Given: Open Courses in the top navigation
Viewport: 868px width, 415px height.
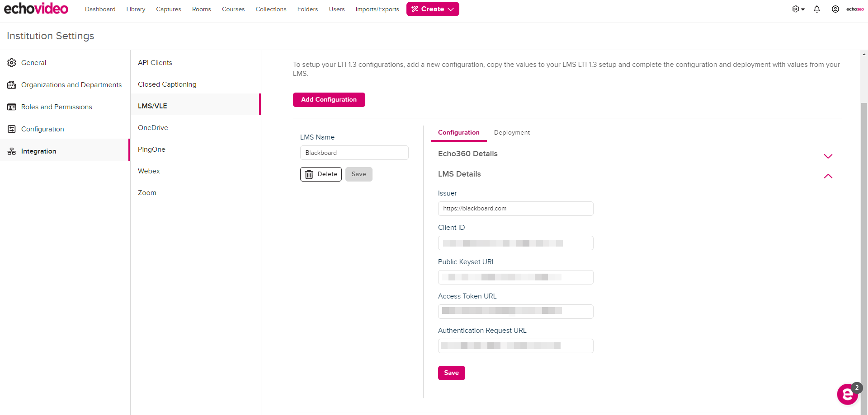Looking at the screenshot, I should coord(233,9).
